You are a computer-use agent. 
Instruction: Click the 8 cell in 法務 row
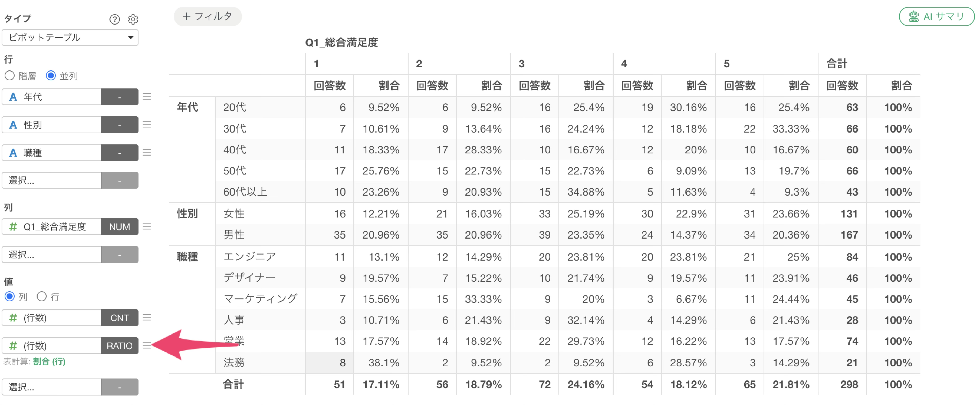[329, 362]
